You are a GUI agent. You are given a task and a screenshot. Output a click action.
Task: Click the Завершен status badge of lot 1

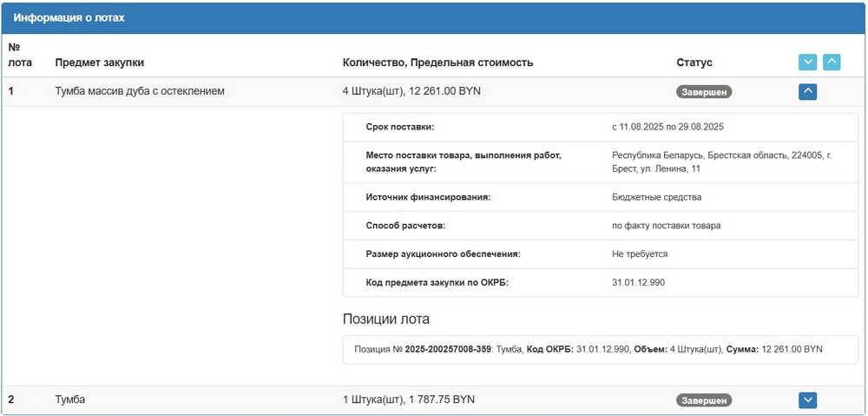coord(704,91)
